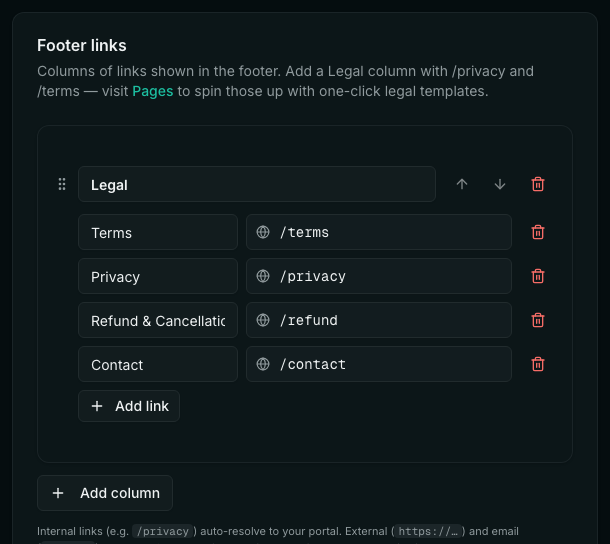Focus the /contact URL field
The height and width of the screenshot is (544, 610).
(x=379, y=364)
